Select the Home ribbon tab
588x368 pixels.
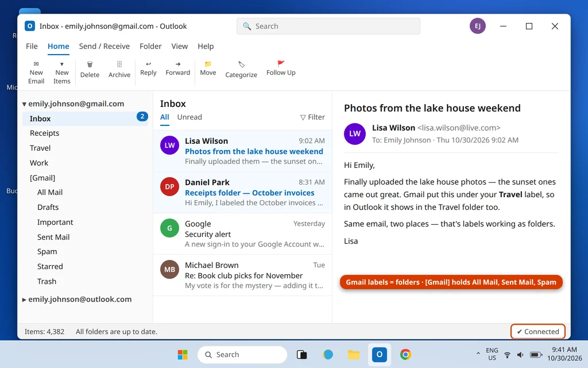(58, 46)
